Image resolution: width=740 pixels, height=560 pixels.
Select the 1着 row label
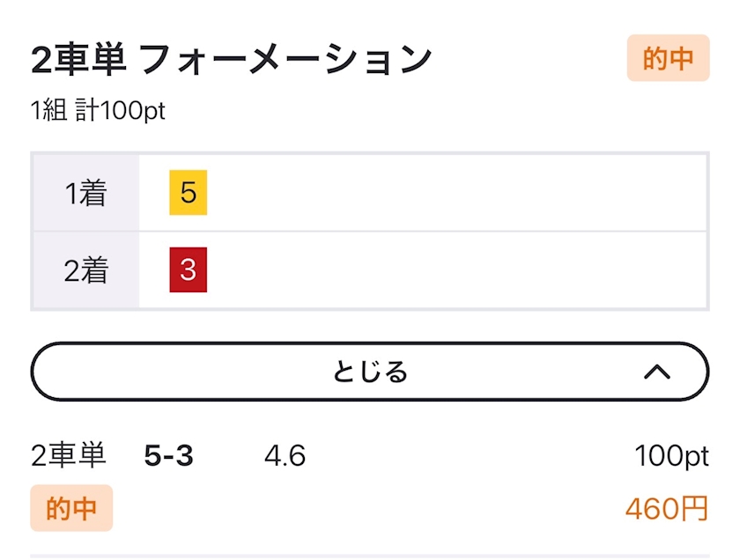[x=85, y=193]
